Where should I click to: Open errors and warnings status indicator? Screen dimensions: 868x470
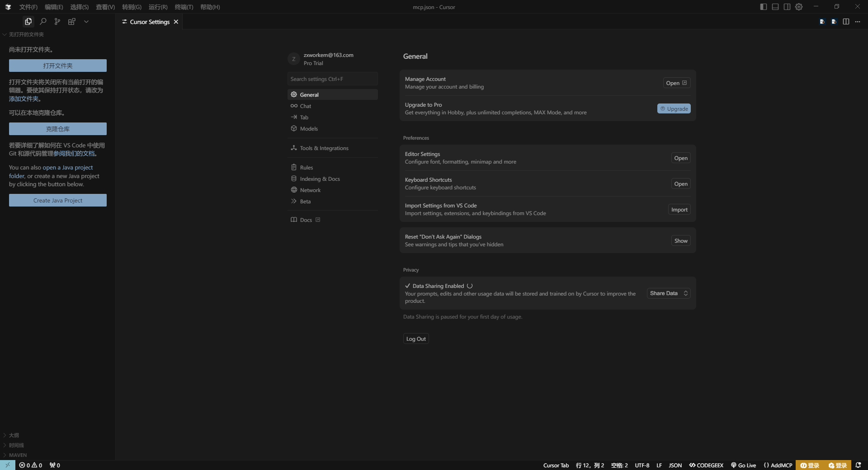tap(31, 465)
